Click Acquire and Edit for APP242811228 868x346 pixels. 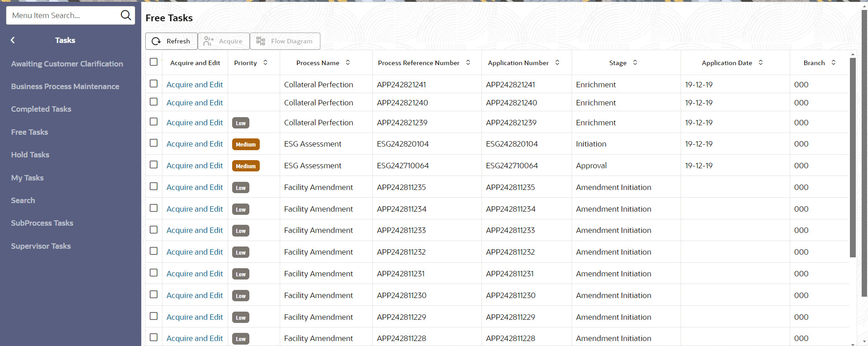click(195, 338)
